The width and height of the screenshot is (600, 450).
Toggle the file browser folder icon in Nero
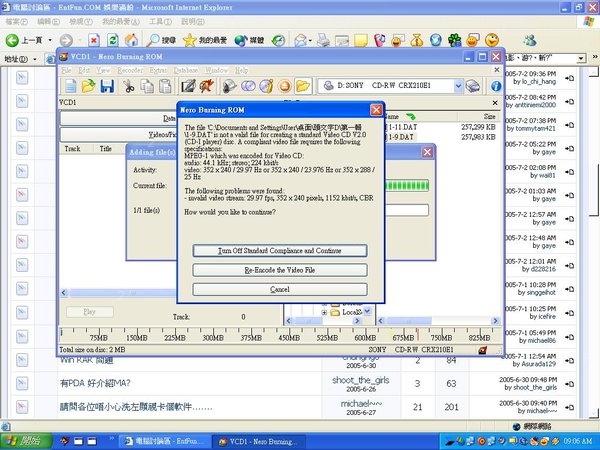(x=303, y=86)
